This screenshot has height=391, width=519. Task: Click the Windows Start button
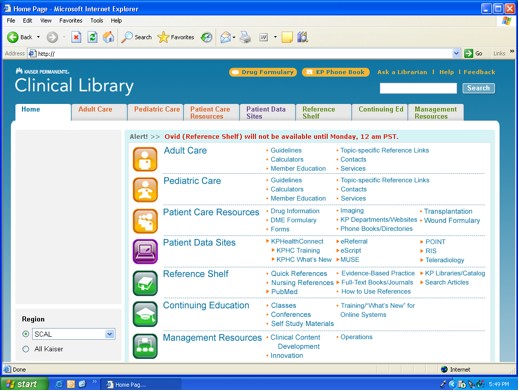point(25,384)
